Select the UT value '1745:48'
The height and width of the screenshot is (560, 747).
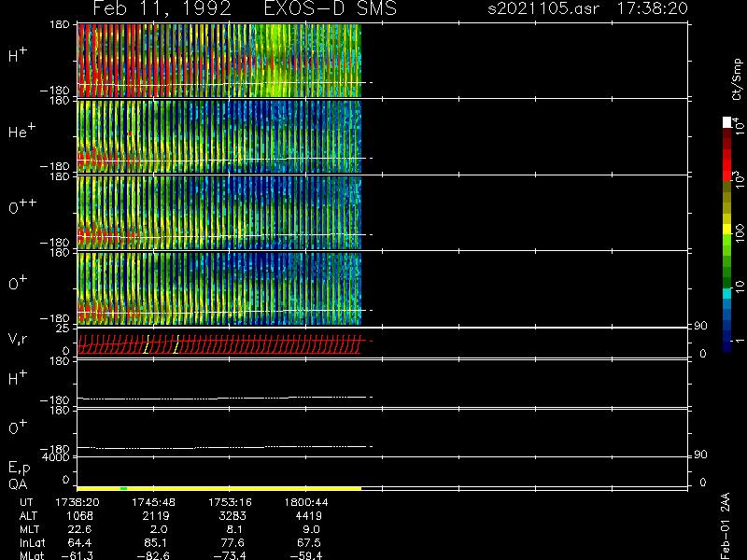click(153, 502)
